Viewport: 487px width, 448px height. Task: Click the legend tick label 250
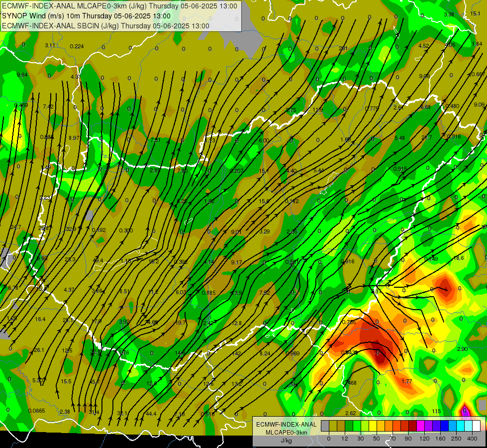pos(456,439)
